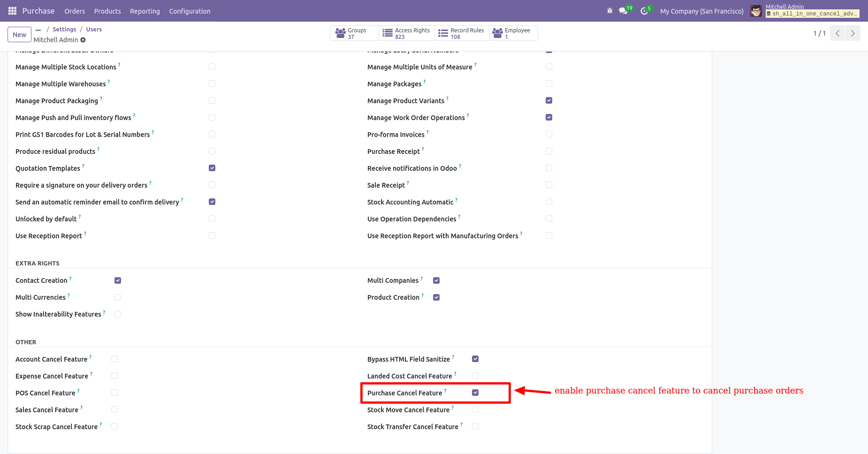This screenshot has height=454, width=868.
Task: Show help tooltip for Multi Companies
Action: [x=421, y=278]
